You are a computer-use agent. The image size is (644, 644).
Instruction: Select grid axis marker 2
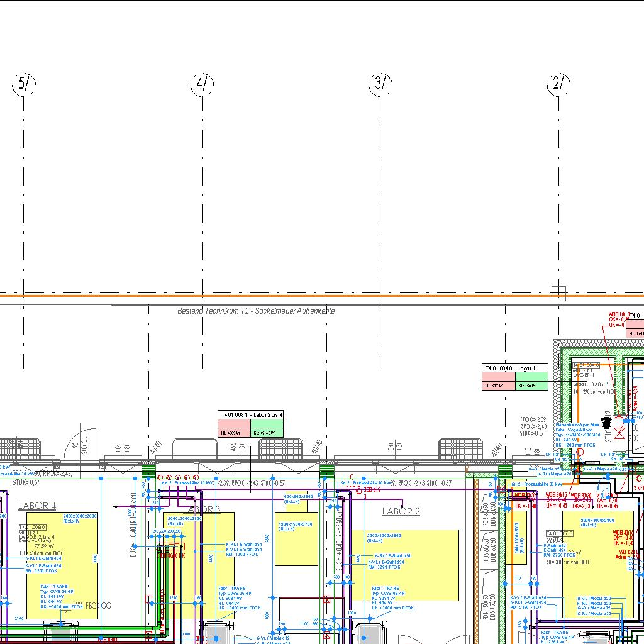click(x=558, y=83)
